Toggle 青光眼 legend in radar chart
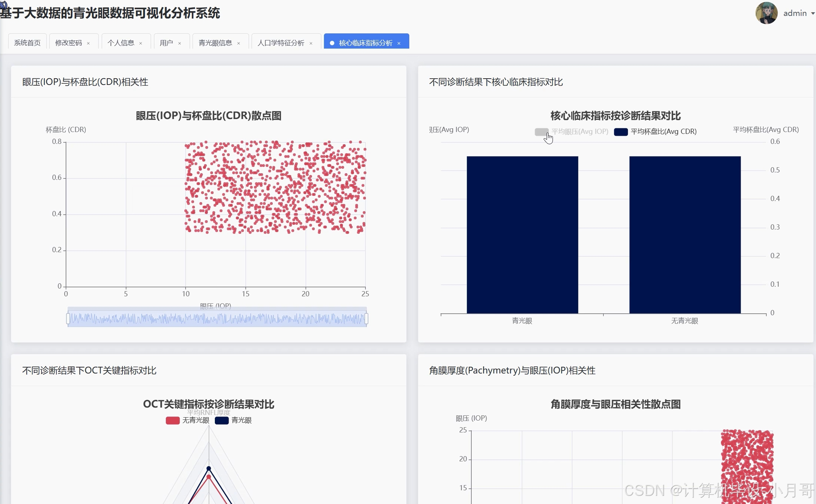This screenshot has height=504, width=816. tap(233, 420)
